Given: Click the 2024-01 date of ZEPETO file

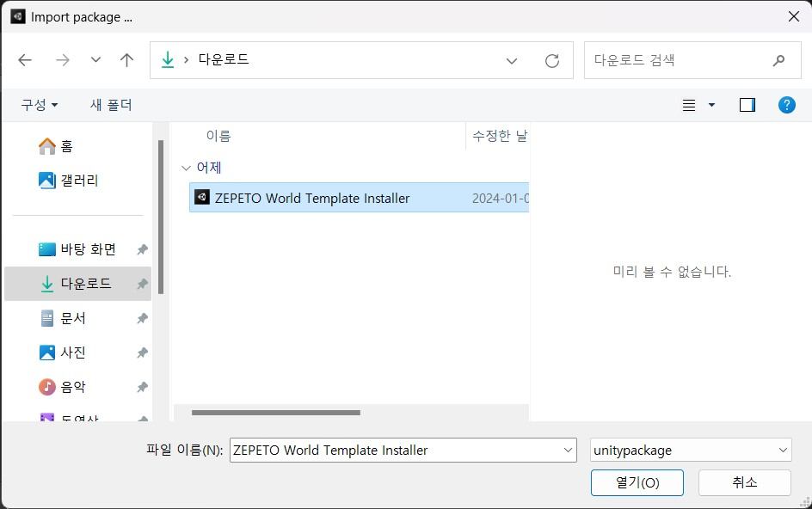Looking at the screenshot, I should pyautogui.click(x=501, y=199).
